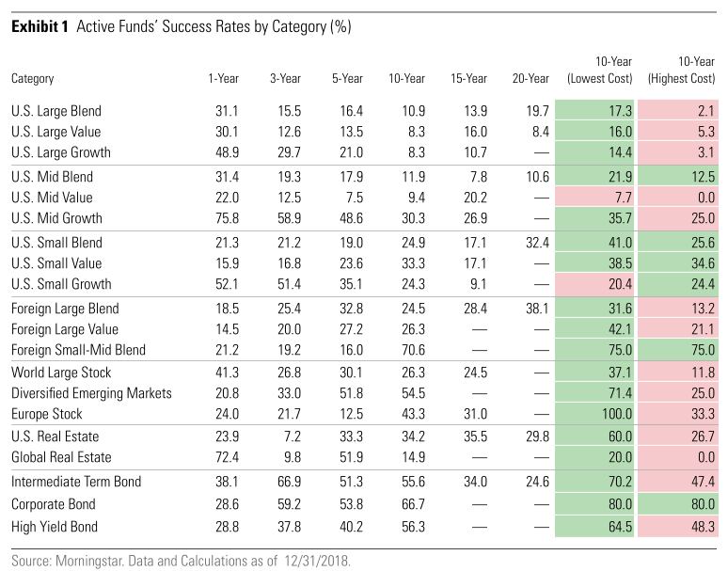
Task: Click the Category column header
Action: click(33, 79)
